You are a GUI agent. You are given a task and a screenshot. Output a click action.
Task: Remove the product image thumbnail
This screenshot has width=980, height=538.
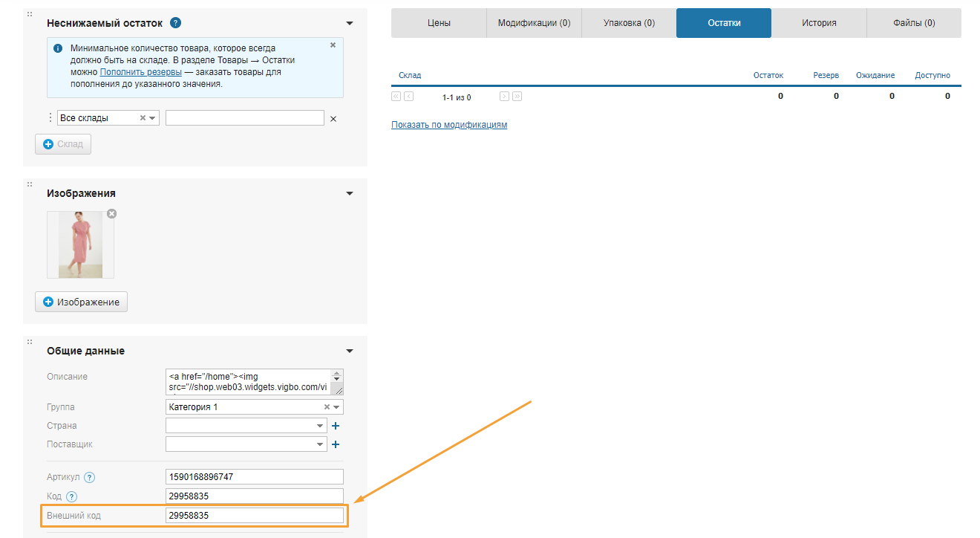pyautogui.click(x=111, y=214)
